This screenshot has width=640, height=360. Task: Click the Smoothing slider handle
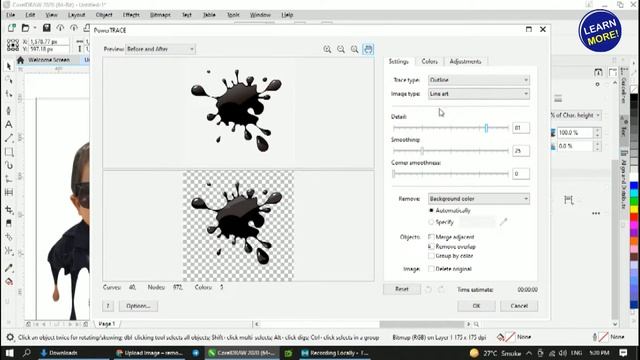[x=422, y=151]
